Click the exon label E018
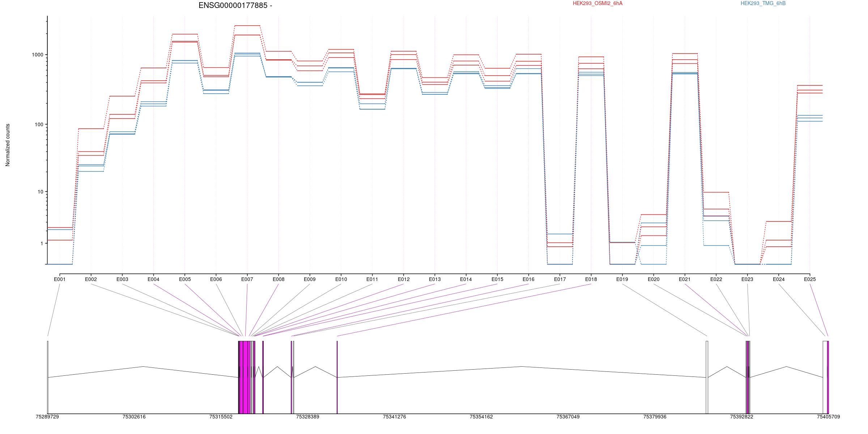The image size is (868, 434). (591, 279)
